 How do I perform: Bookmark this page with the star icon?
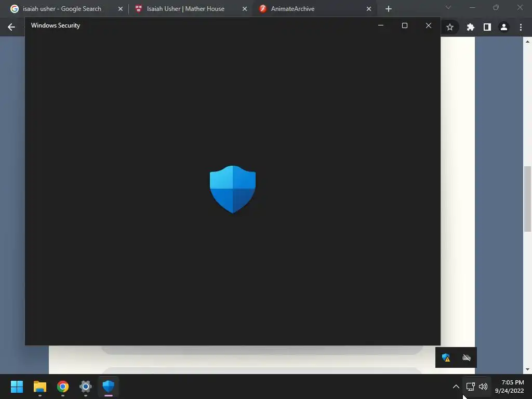point(450,27)
